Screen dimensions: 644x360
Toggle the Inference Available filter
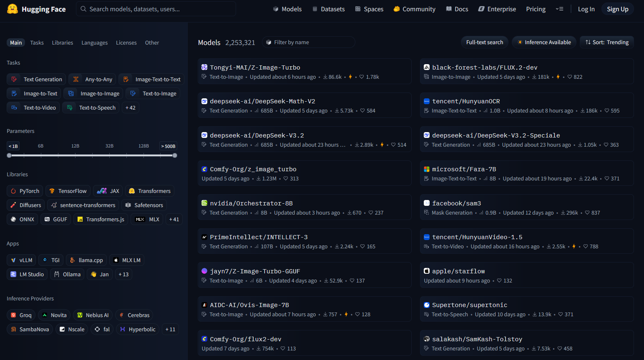[x=544, y=42]
